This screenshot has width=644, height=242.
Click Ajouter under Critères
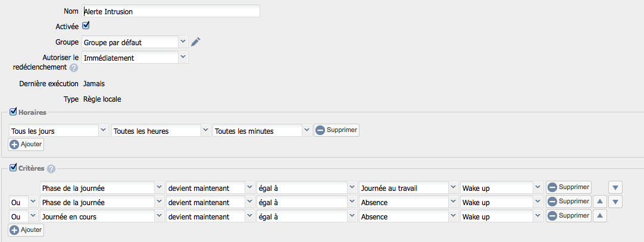point(26,230)
